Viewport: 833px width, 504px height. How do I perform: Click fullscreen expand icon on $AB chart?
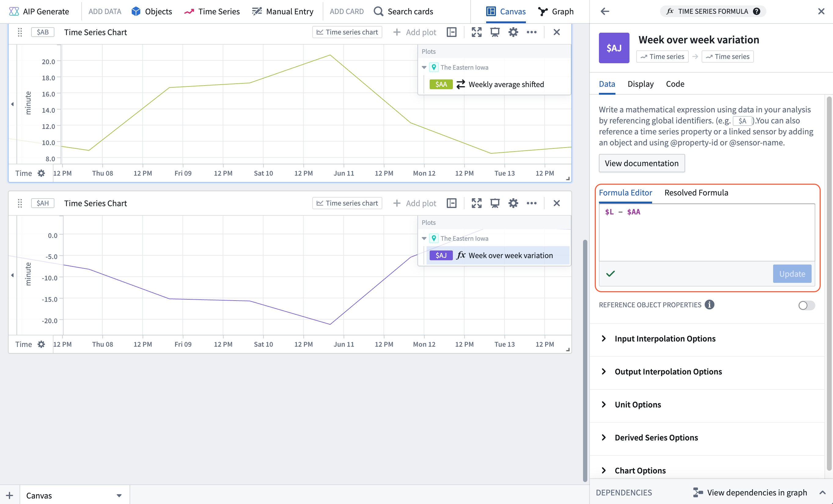pyautogui.click(x=476, y=32)
